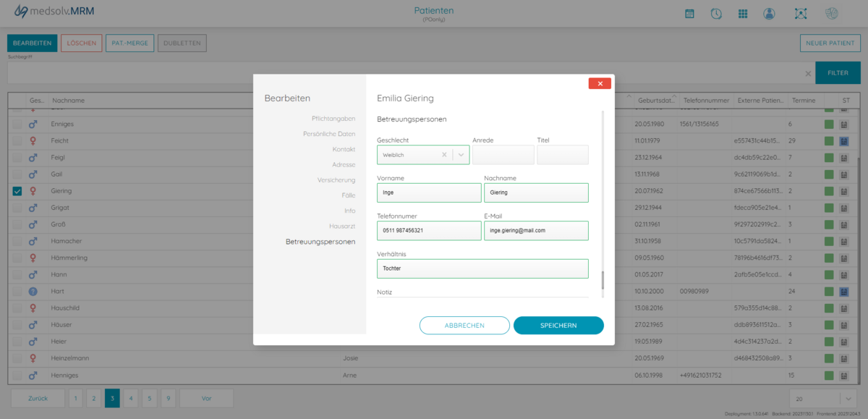Open the user profile icon

coord(769,14)
